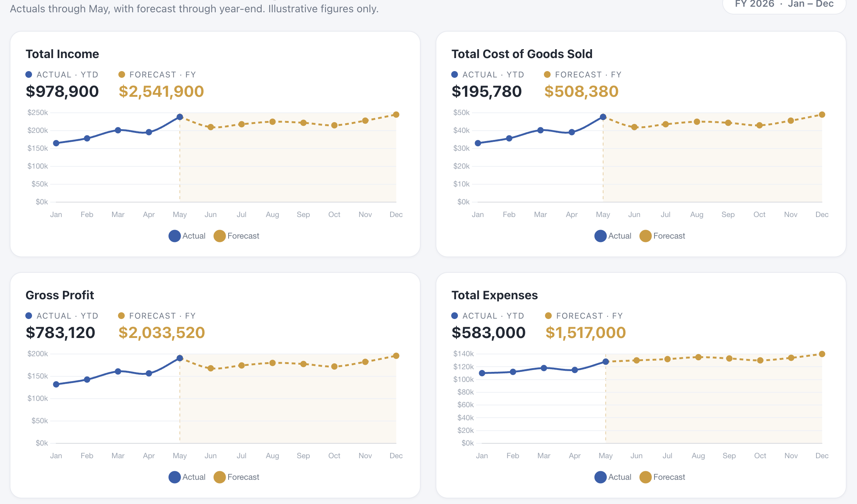The height and width of the screenshot is (504, 857).
Task: Toggle Actual legend in Total Income chart
Action: click(187, 236)
